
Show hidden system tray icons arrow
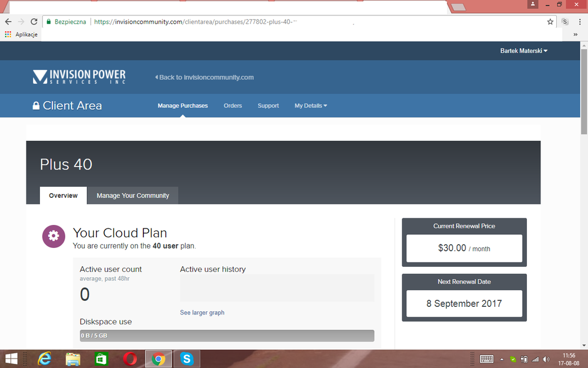click(502, 359)
